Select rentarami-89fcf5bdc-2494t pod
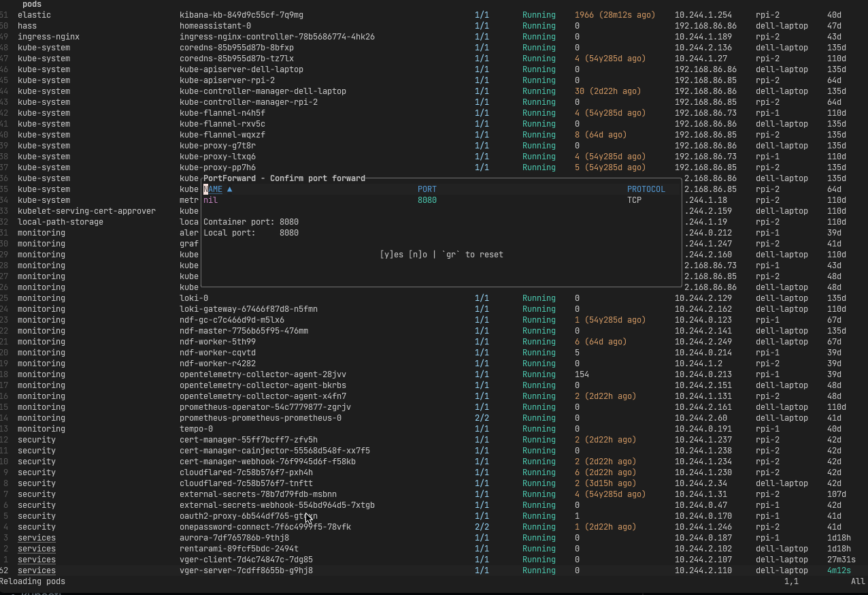 tap(239, 549)
